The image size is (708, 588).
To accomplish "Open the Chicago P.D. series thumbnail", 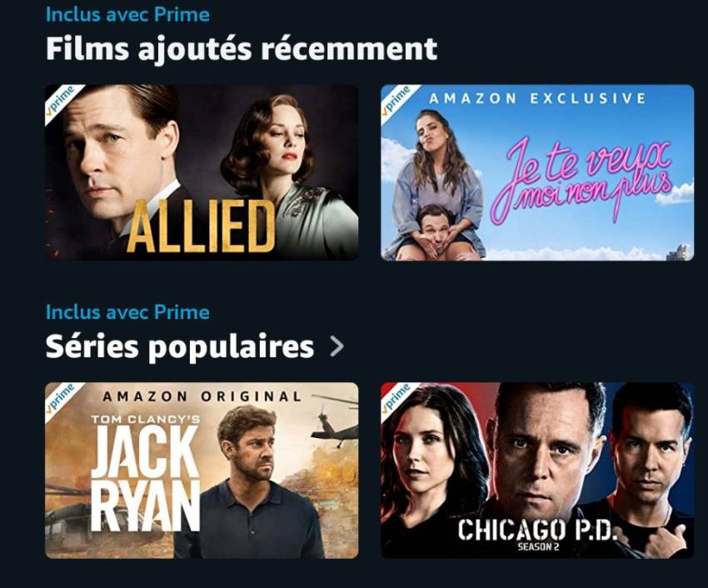I will (537, 471).
